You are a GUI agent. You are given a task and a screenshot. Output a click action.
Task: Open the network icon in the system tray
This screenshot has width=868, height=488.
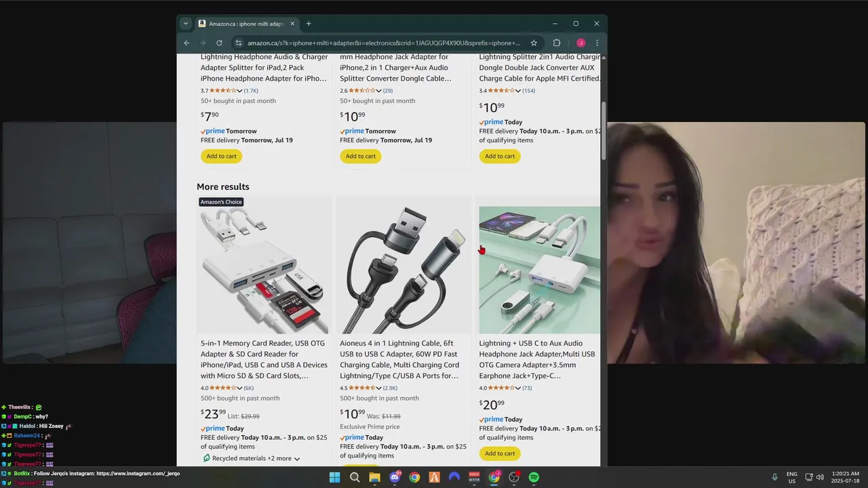(809, 477)
